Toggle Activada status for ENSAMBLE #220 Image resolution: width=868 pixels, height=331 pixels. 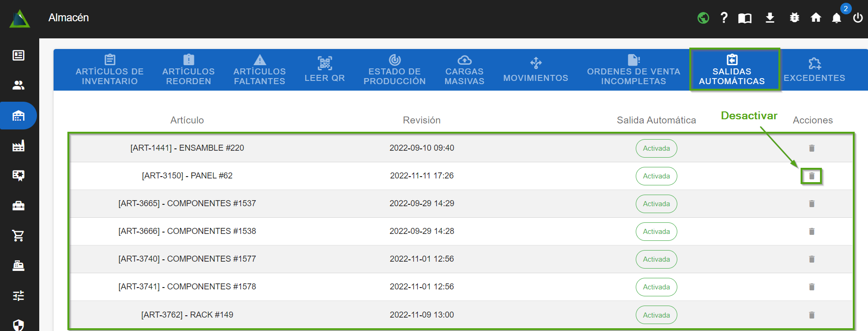[x=656, y=148]
